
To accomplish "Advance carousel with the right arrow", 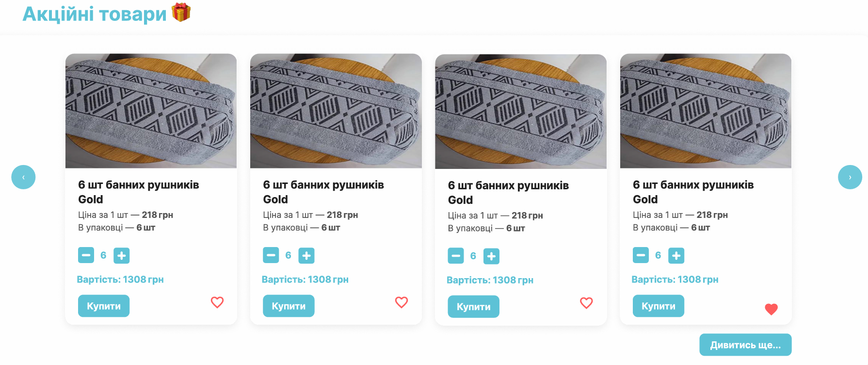I will click(x=850, y=177).
